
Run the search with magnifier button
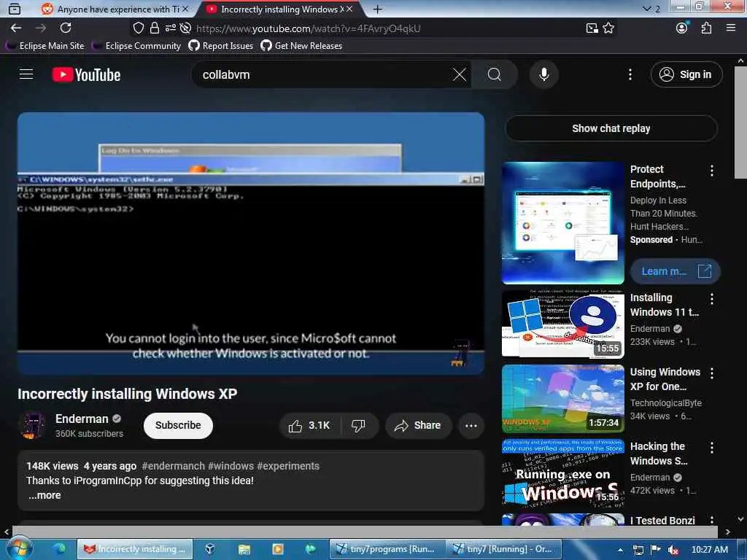(x=494, y=74)
